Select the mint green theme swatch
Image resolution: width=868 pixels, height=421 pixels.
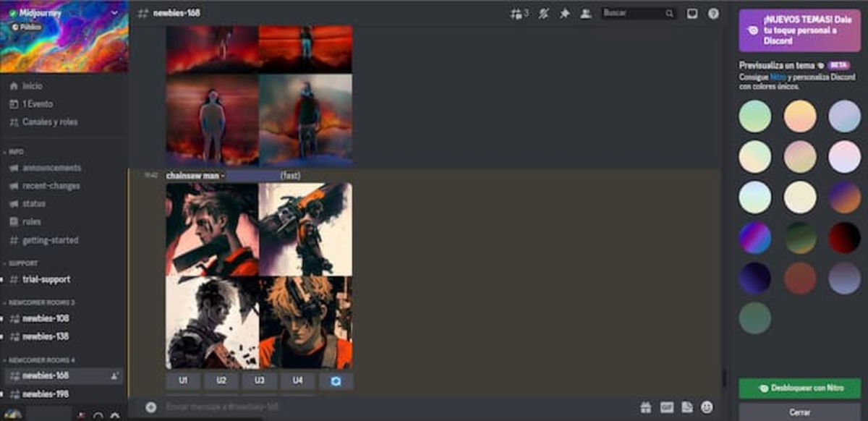pyautogui.click(x=754, y=116)
